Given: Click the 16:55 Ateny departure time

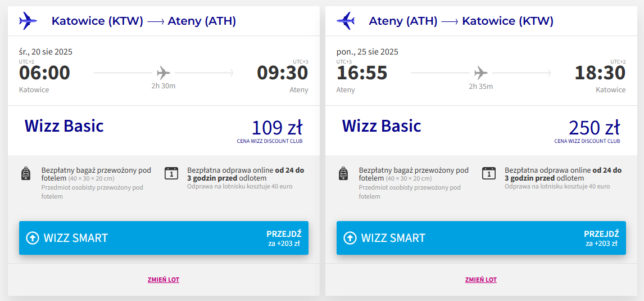Looking at the screenshot, I should click(362, 73).
